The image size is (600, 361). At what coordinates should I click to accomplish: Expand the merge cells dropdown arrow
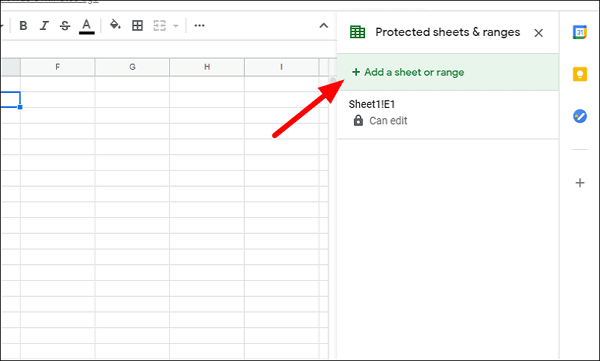pyautogui.click(x=176, y=26)
